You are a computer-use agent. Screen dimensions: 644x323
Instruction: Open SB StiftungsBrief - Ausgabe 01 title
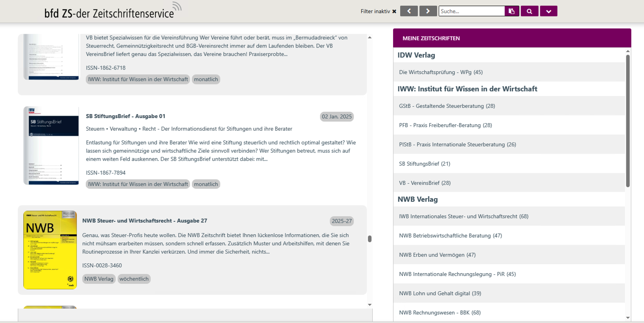tap(126, 116)
